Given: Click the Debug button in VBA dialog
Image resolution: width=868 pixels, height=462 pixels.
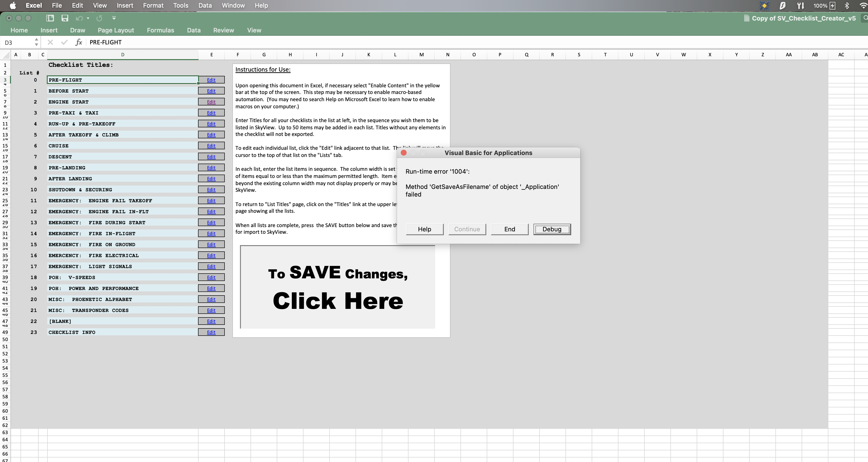Looking at the screenshot, I should pos(552,229).
